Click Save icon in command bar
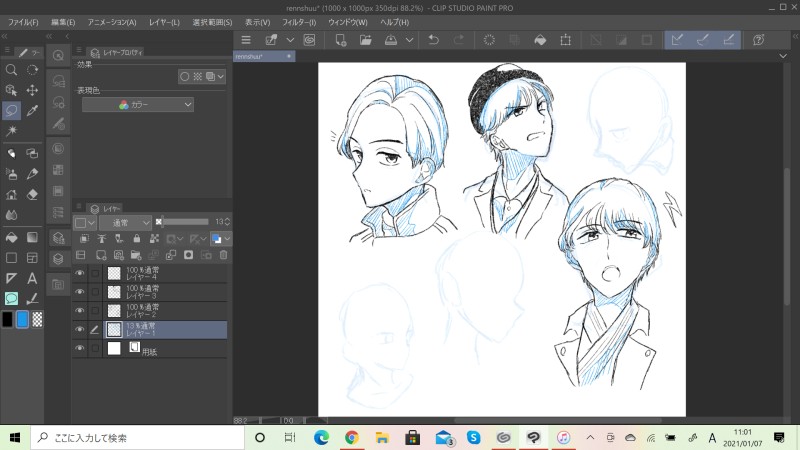The height and width of the screenshot is (450, 800). 391,40
